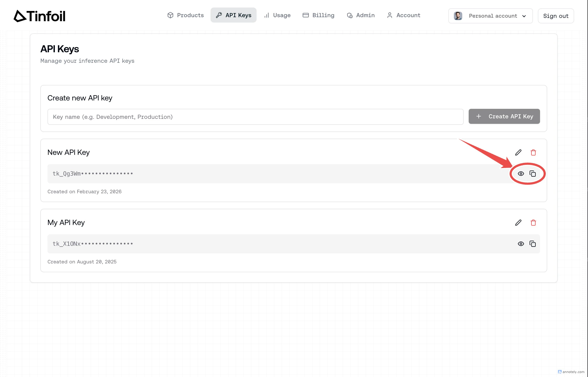Click the key name input field
The image size is (588, 377).
click(255, 117)
